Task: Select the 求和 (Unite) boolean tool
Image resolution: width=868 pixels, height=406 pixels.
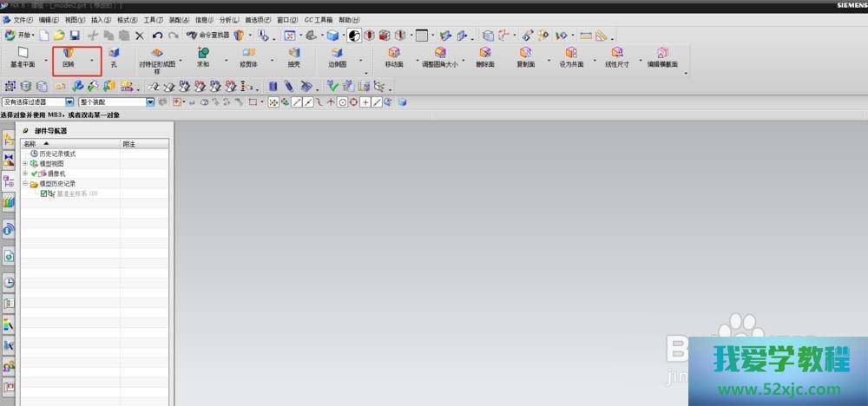Action: (x=203, y=57)
